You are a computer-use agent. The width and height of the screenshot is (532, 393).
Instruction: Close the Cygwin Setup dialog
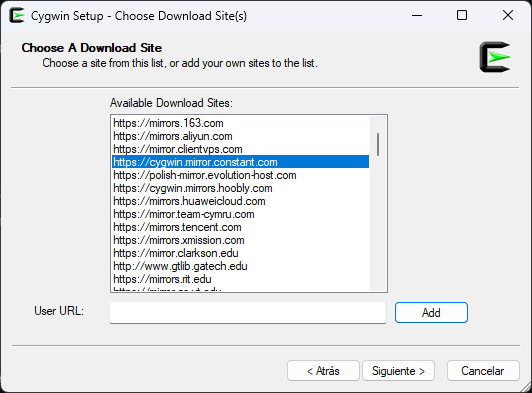(x=508, y=15)
